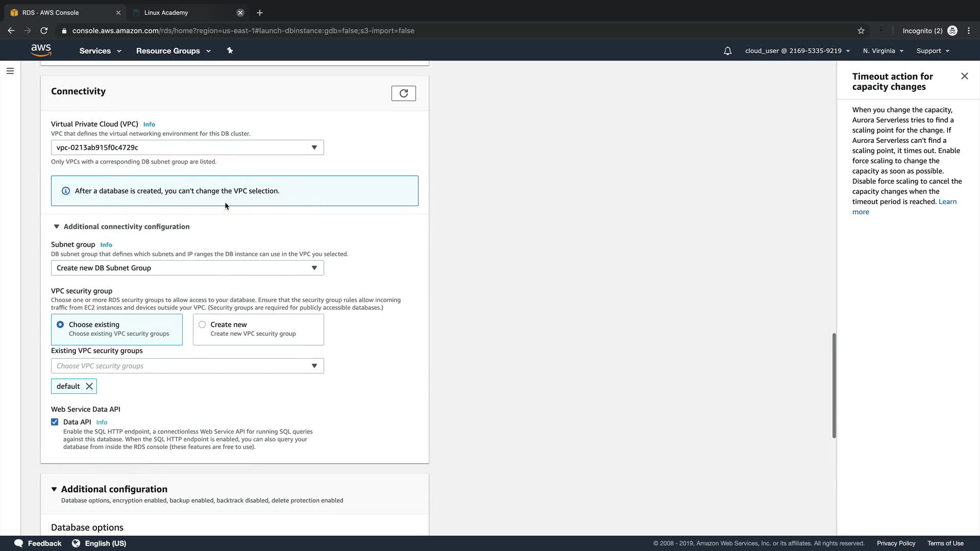Click the Feedback button in footer

click(38, 543)
